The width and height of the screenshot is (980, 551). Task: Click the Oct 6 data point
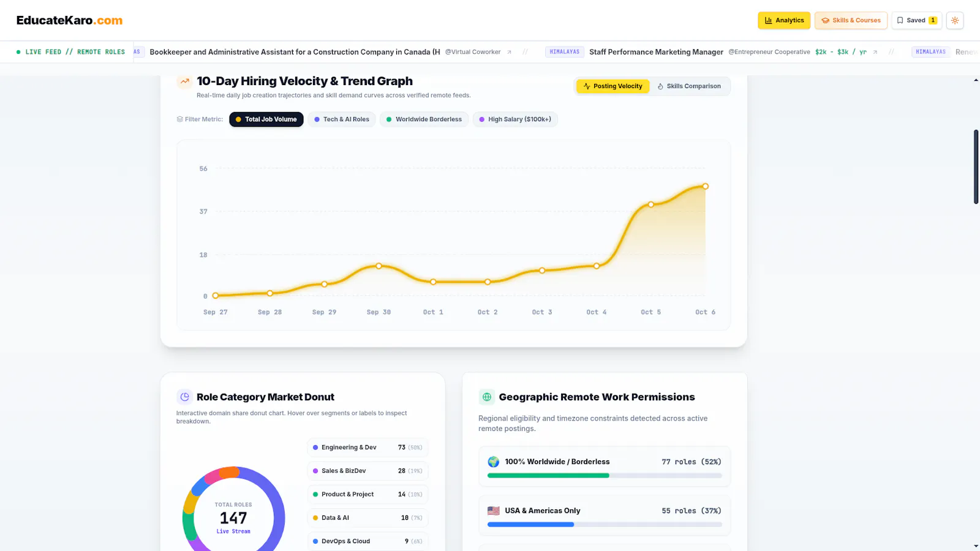click(x=706, y=186)
